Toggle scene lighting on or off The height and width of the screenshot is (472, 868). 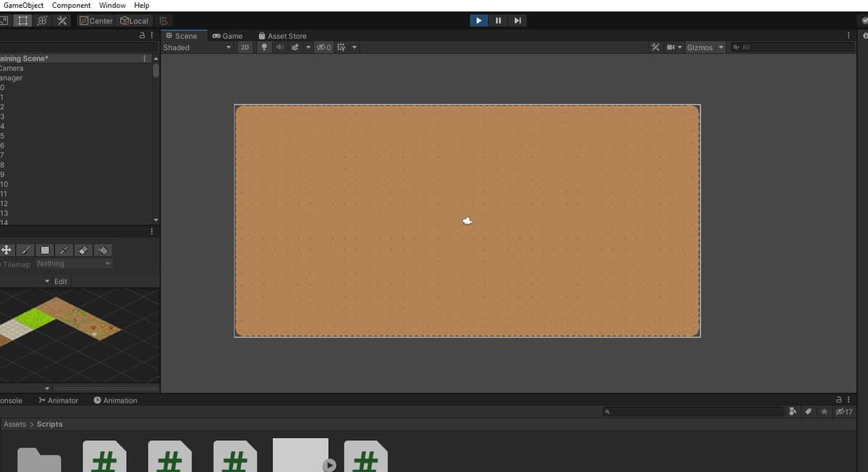(x=264, y=48)
